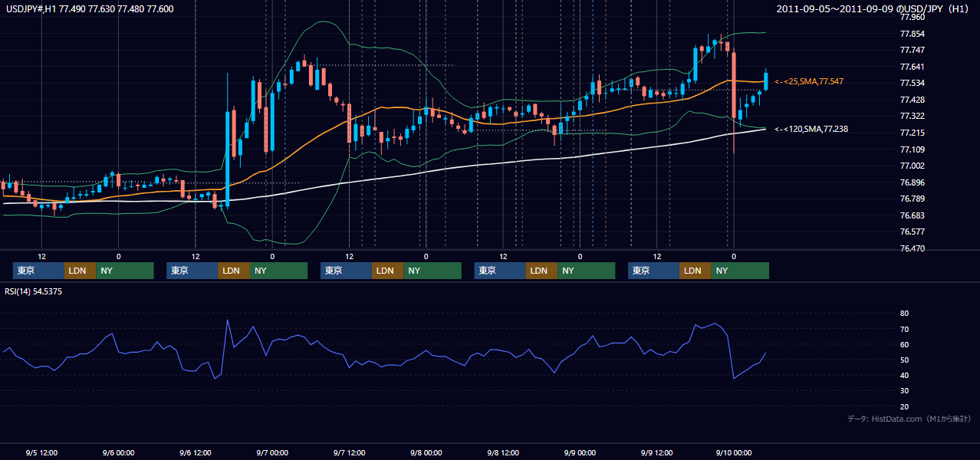980x460 pixels.
Task: Select the 120 SMA label reading 77.238
Action: click(x=812, y=129)
